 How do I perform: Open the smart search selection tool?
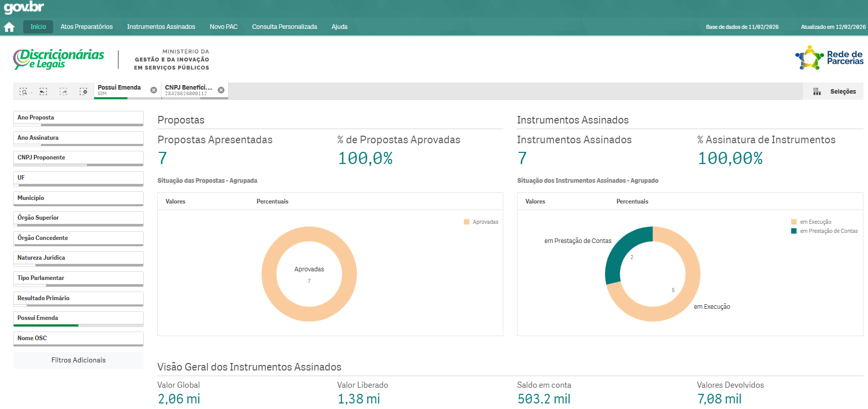click(x=23, y=92)
